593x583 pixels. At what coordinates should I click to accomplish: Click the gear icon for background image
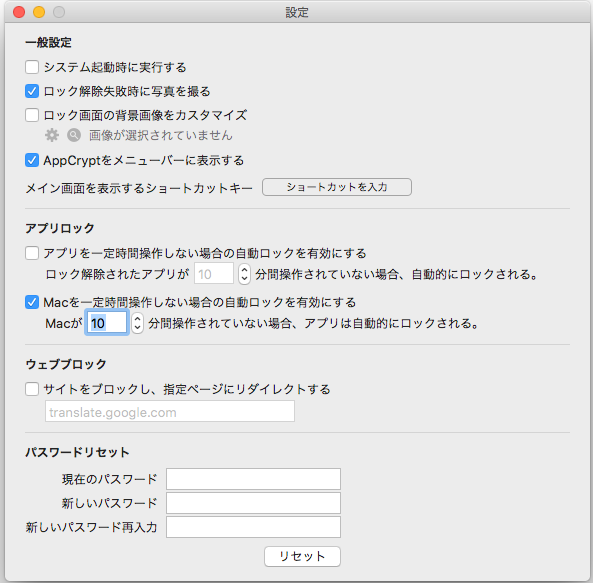52,135
